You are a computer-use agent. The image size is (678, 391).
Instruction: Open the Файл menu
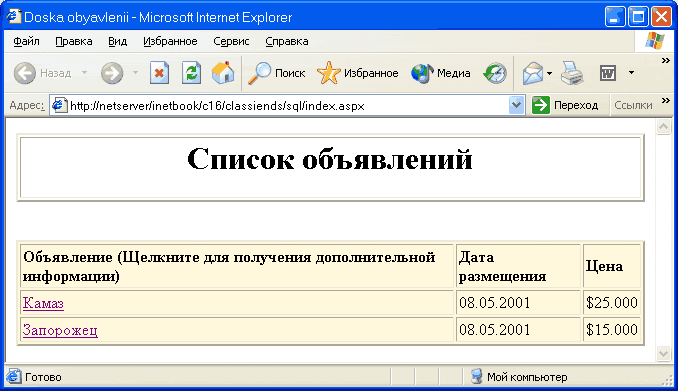26,41
